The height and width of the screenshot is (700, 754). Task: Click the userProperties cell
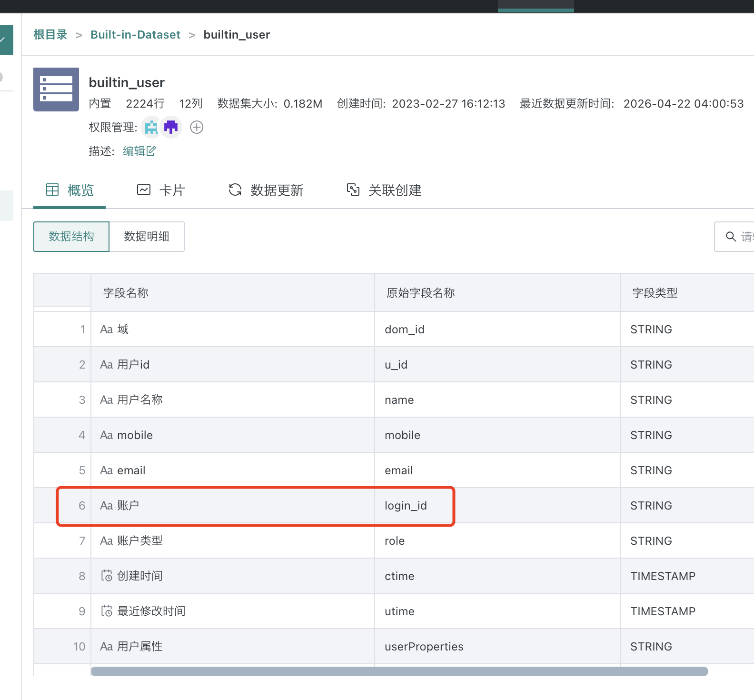[497, 647]
